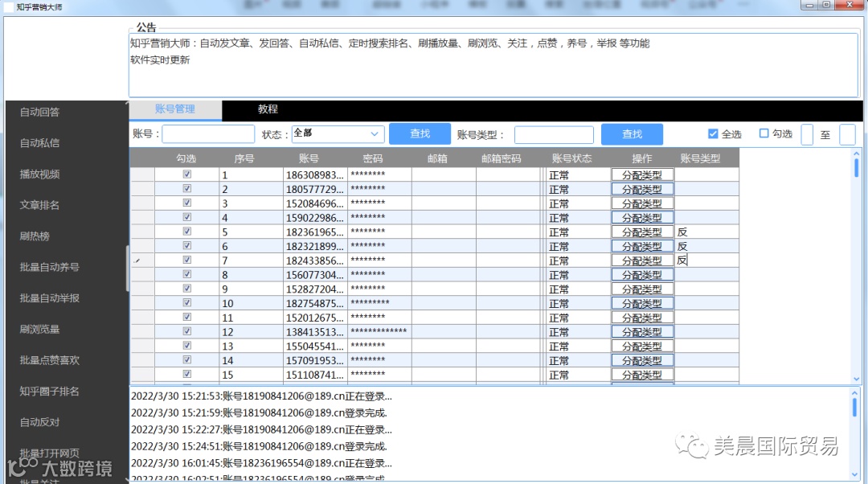The width and height of the screenshot is (868, 484).
Task: Click the row 7 header edit marker
Action: pyautogui.click(x=142, y=260)
